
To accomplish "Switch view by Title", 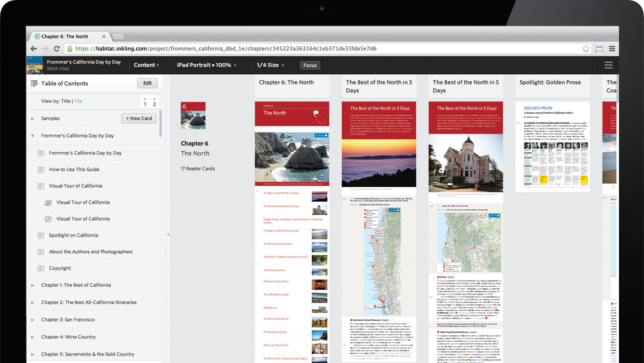I will pos(65,101).
